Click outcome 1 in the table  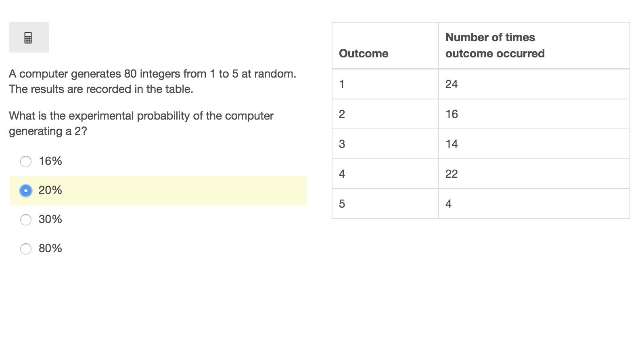pos(385,84)
